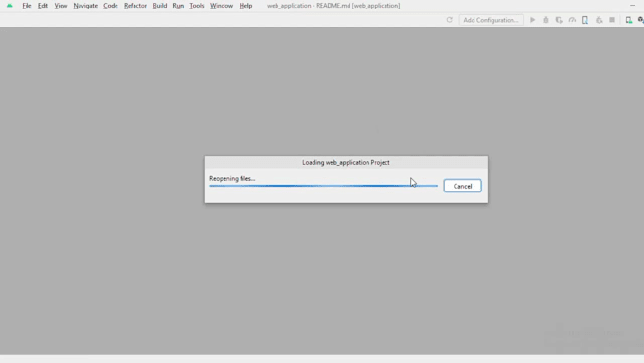This screenshot has width=644, height=363.
Task: Open the Code menu
Action: pyautogui.click(x=111, y=6)
